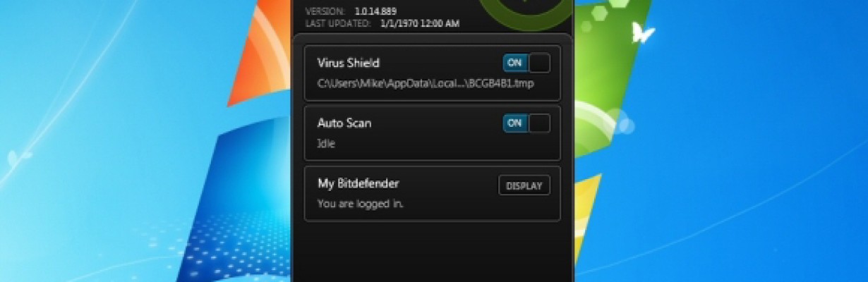This screenshot has width=868, height=282.
Task: Select the Virus Shield heading
Action: click(x=348, y=63)
